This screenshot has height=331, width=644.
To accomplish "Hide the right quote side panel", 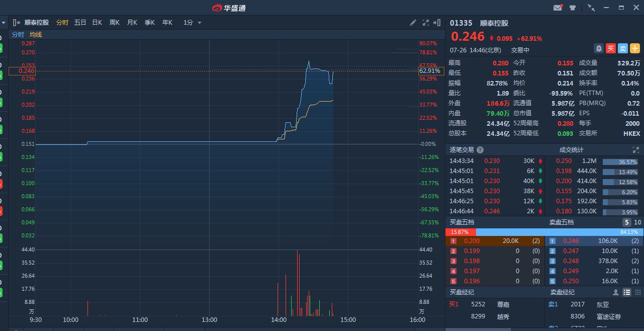I will point(437,23).
